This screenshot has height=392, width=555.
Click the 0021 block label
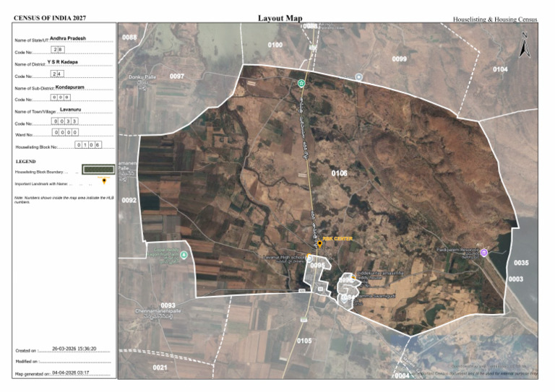coord(160,367)
